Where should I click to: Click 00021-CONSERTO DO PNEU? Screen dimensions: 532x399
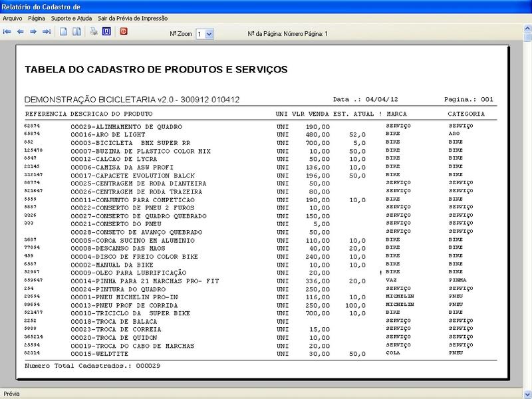116,224
